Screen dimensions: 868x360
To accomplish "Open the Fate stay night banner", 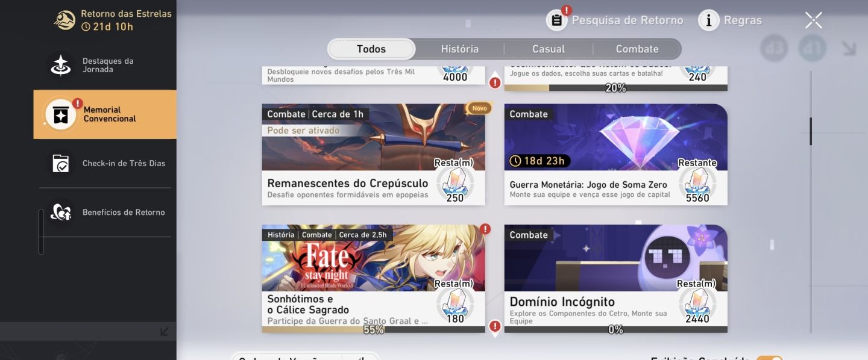I will pos(374,258).
